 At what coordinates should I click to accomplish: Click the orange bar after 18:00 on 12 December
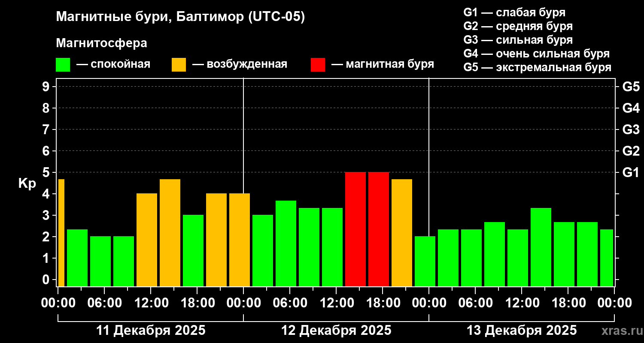402,233
